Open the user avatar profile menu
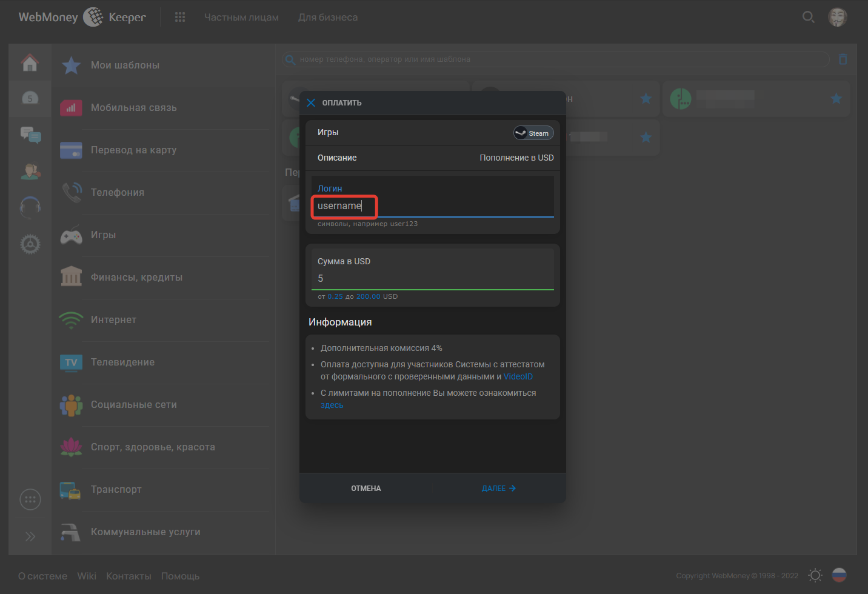This screenshot has width=868, height=594. [838, 17]
